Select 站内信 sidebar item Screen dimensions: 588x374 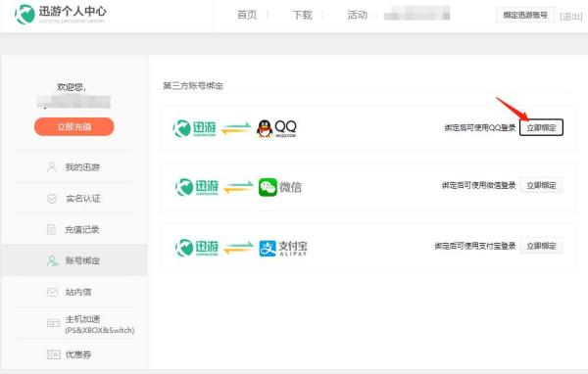(74, 292)
